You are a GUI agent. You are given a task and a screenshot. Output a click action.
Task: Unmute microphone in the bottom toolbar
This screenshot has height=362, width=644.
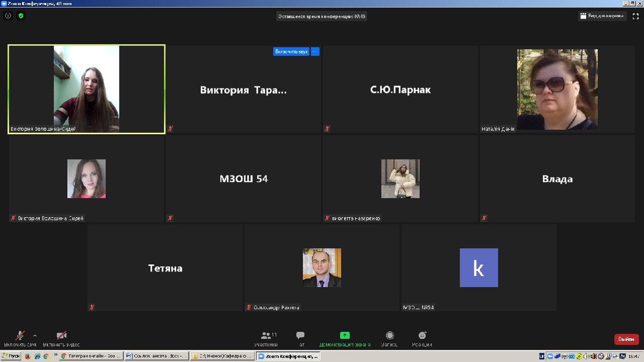pyautogui.click(x=20, y=339)
